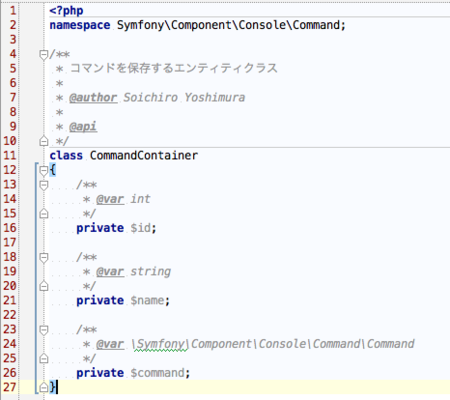Collapse class body fold at line 12
This screenshot has width=450, height=400.
(x=44, y=170)
